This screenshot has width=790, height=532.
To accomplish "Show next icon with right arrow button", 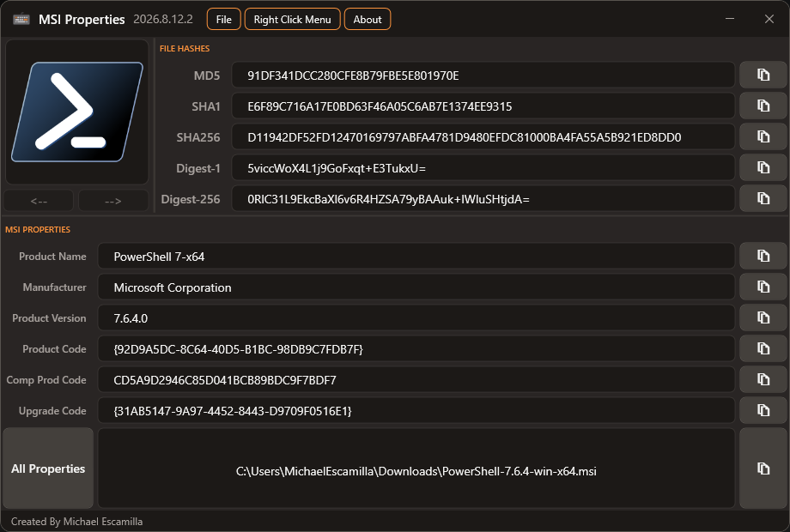I will [x=113, y=201].
